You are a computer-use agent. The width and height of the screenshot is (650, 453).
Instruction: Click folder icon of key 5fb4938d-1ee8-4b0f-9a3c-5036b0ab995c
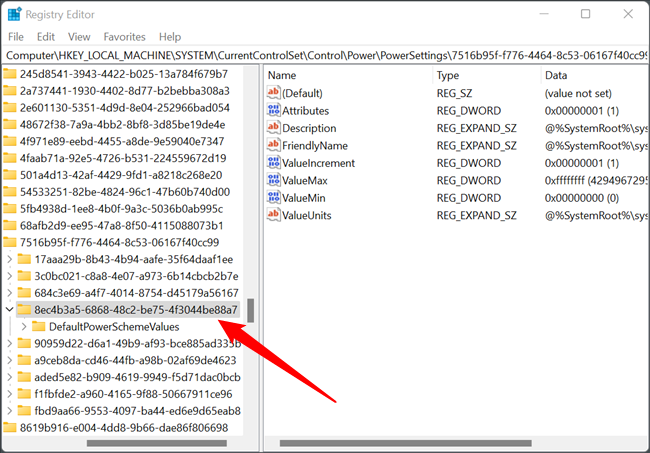pos(10,208)
